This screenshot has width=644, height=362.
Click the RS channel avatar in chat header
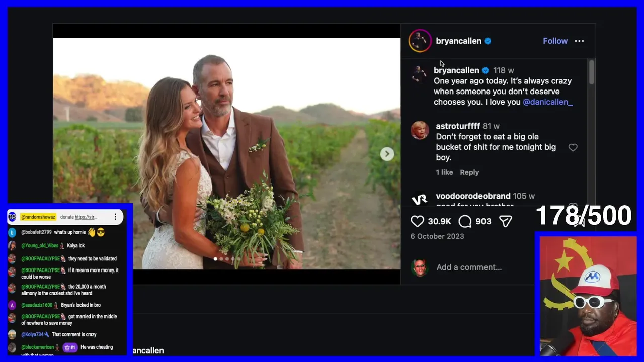click(12, 217)
